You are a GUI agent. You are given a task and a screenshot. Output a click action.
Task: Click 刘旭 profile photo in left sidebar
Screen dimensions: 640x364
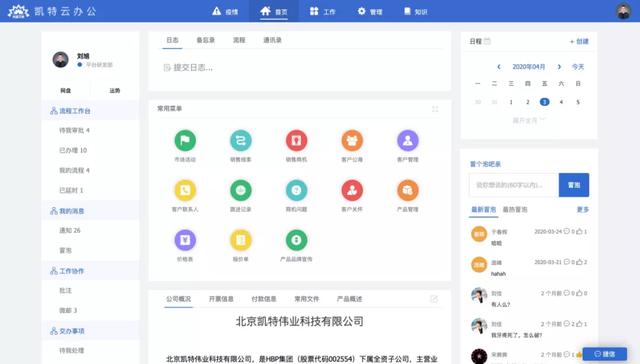tap(60, 60)
